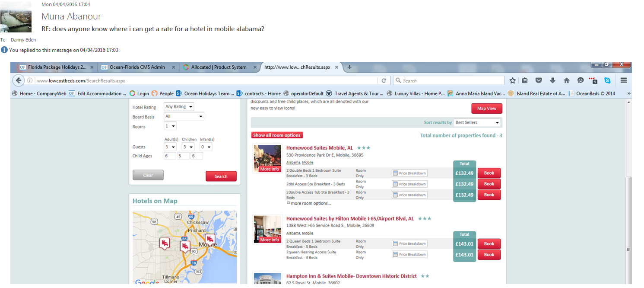
Task: Open Luxury Villas - Home P... bookmark
Action: [x=416, y=93]
